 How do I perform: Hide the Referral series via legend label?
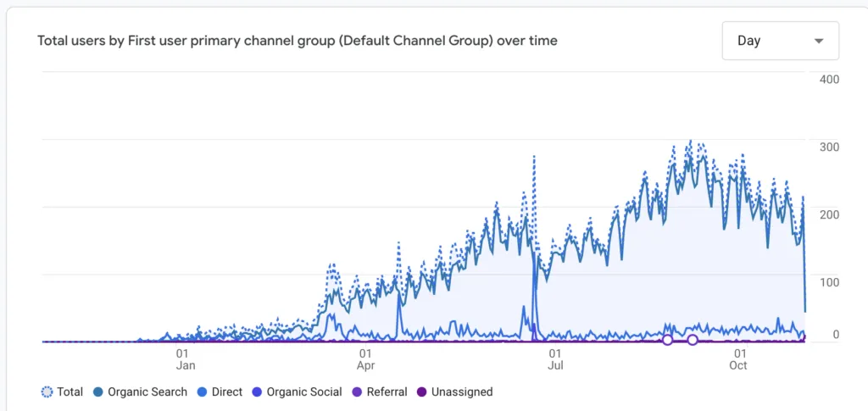(x=387, y=392)
